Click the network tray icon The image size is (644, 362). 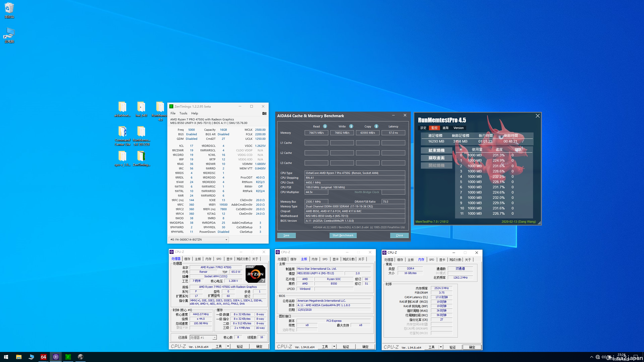[598, 357]
